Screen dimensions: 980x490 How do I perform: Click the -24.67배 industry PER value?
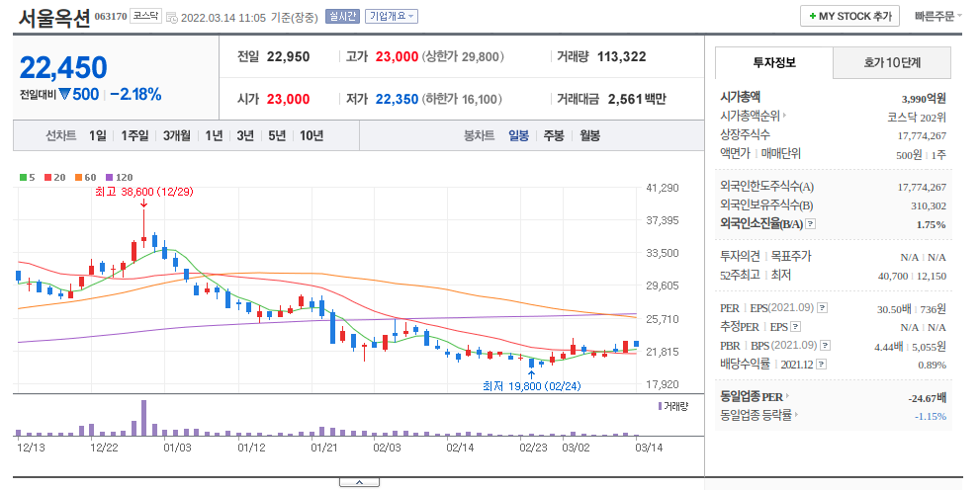[x=928, y=398]
